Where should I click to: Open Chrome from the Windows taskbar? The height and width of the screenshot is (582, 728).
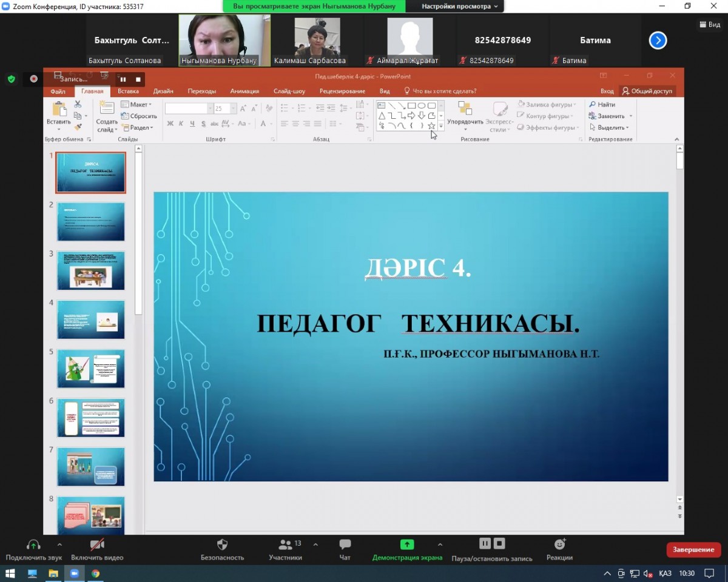point(95,573)
